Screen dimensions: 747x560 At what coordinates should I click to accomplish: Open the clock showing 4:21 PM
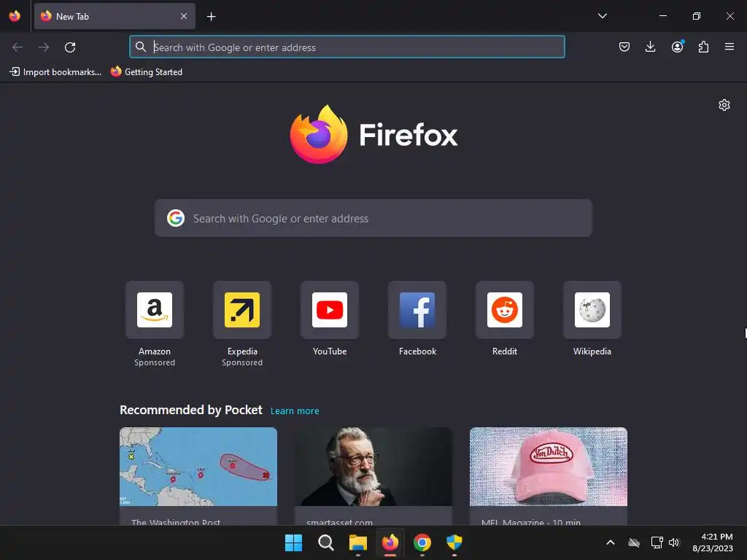coord(713,542)
